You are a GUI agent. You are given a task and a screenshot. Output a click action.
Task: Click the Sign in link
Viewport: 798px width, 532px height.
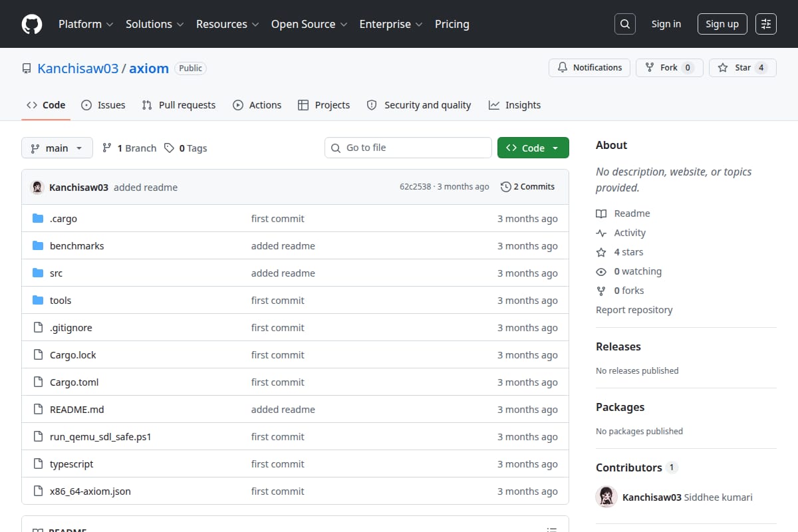coord(666,24)
